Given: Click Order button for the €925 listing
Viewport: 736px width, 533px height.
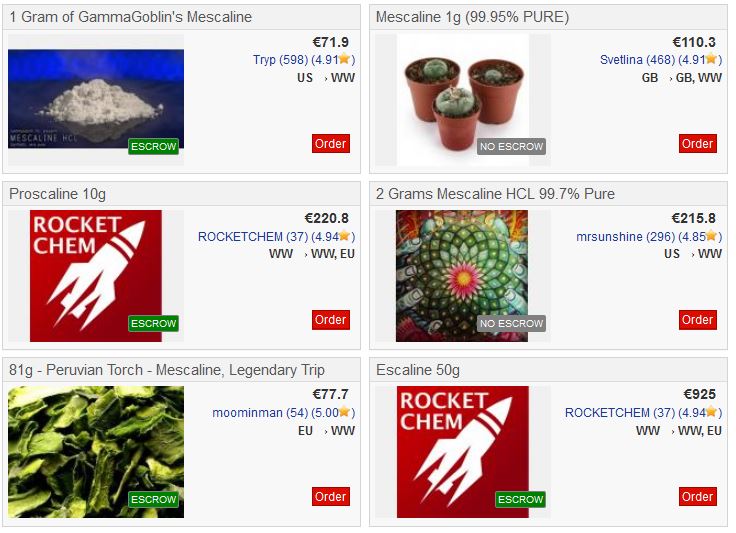Looking at the screenshot, I should [698, 496].
